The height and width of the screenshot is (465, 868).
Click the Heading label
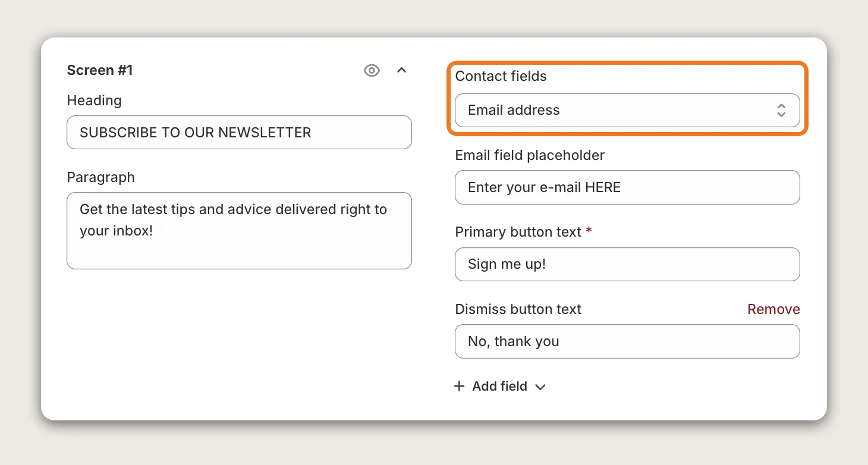coord(94,100)
